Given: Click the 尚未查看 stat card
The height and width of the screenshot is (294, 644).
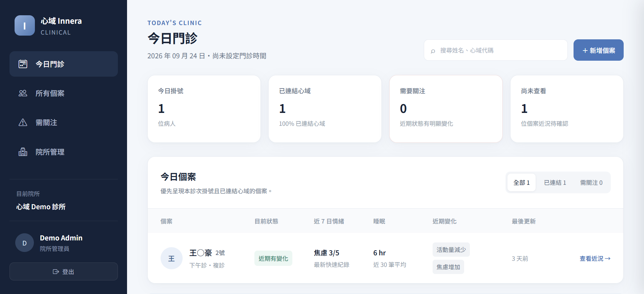Looking at the screenshot, I should click(567, 109).
